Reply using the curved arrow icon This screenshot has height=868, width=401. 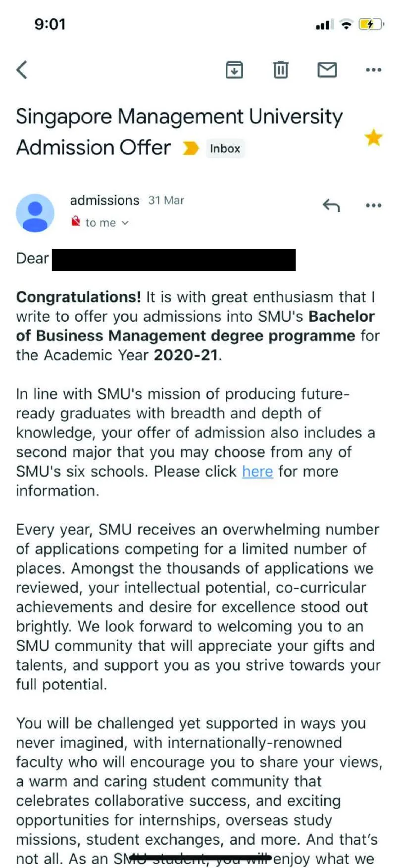(x=331, y=205)
